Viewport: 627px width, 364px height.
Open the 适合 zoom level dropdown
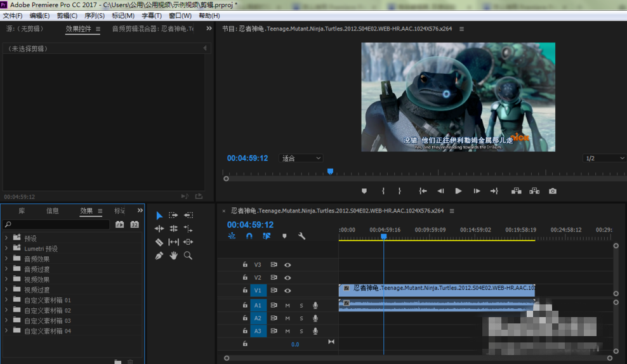tap(301, 158)
